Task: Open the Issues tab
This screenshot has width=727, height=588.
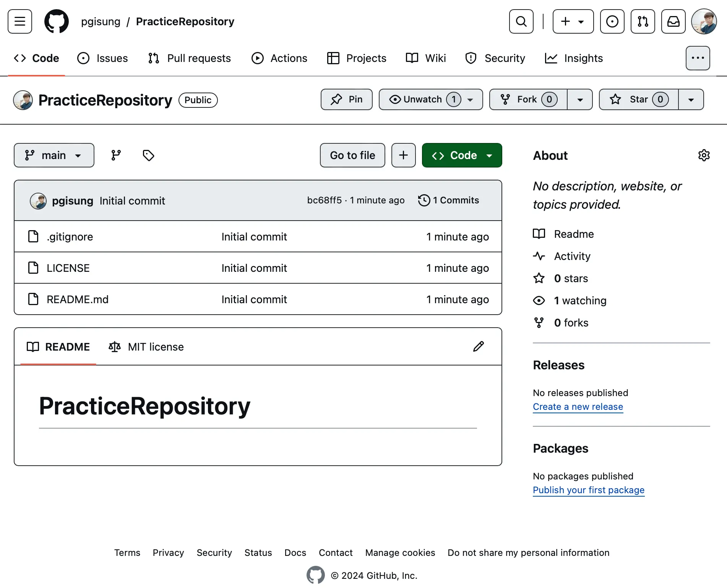Action: (102, 58)
